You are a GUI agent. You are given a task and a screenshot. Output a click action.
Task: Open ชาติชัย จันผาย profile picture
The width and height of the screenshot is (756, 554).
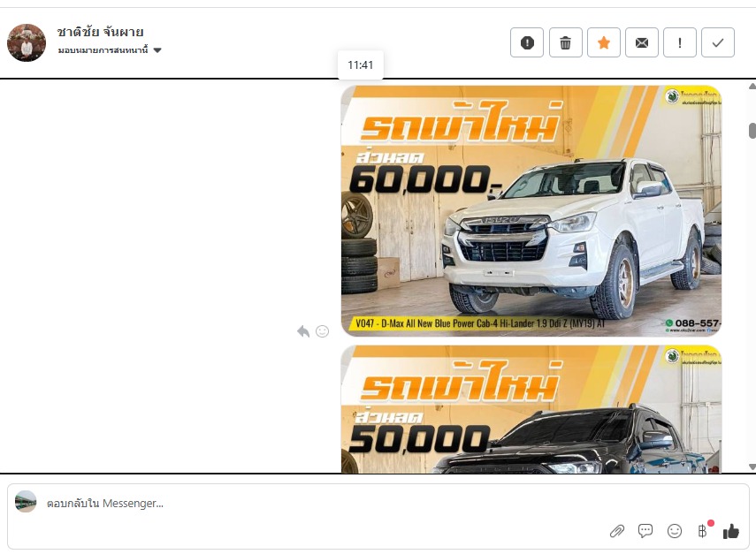coord(27,43)
